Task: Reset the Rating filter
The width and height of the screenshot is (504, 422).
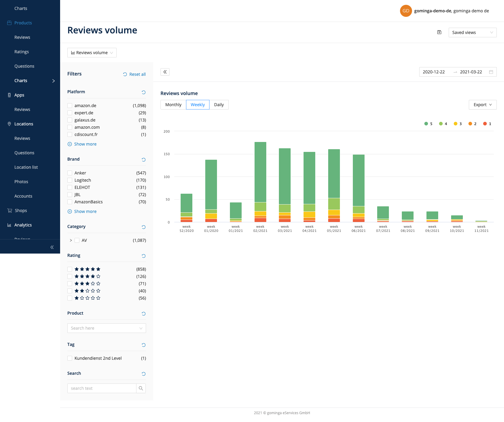Action: click(x=143, y=256)
